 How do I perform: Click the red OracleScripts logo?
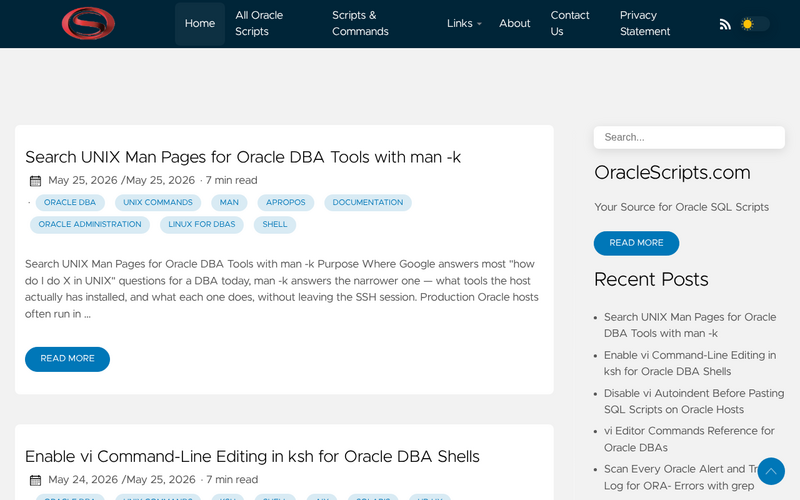tap(88, 23)
